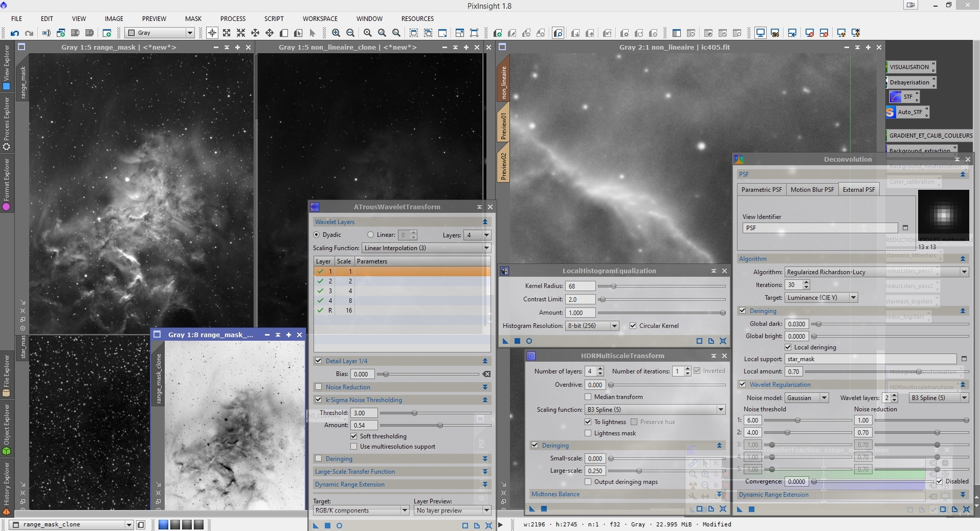Viewport: 980px width, 531px height.
Task: Click the apply square in LocalHistogramEqualization
Action: click(x=517, y=341)
